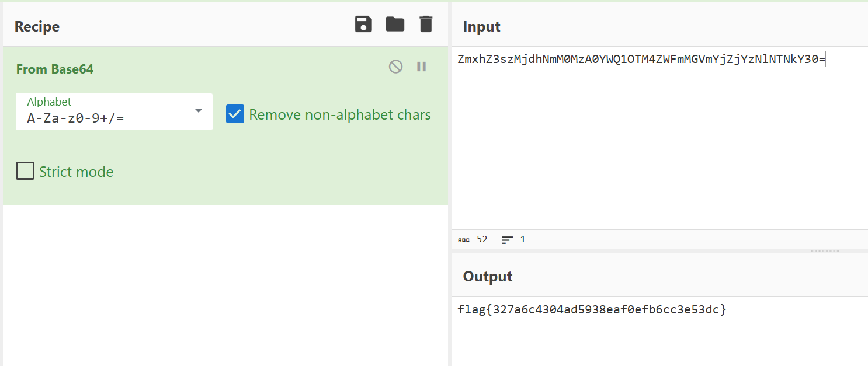Image resolution: width=868 pixels, height=366 pixels.
Task: Click the Output panel header
Action: 488,276
